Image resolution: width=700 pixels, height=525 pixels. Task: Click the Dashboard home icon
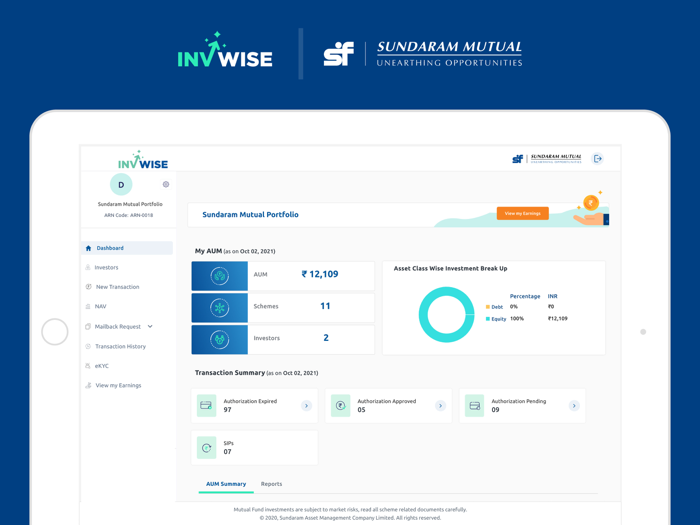click(x=88, y=248)
